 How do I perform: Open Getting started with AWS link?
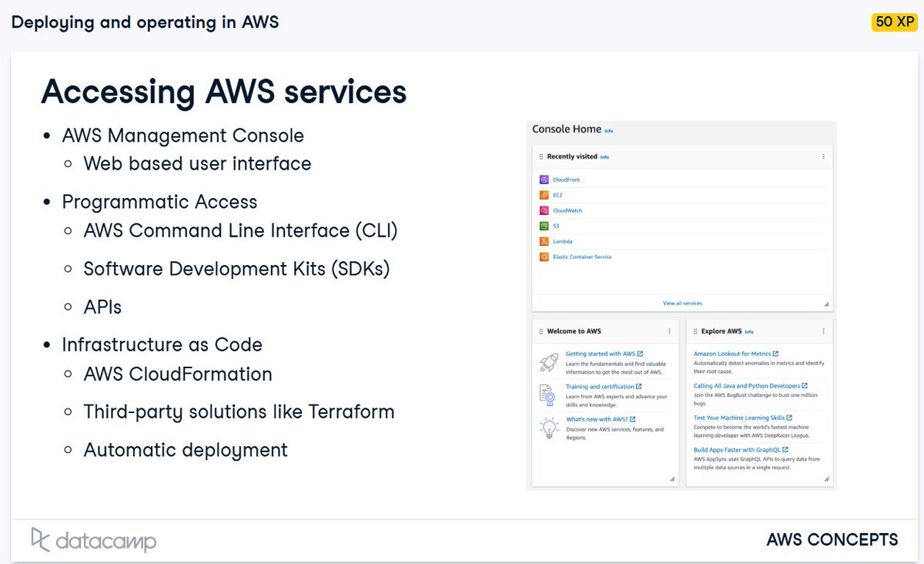tap(601, 354)
